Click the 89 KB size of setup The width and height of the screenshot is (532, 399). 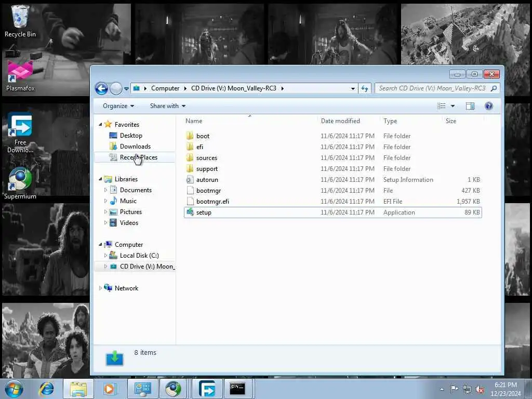[472, 212]
